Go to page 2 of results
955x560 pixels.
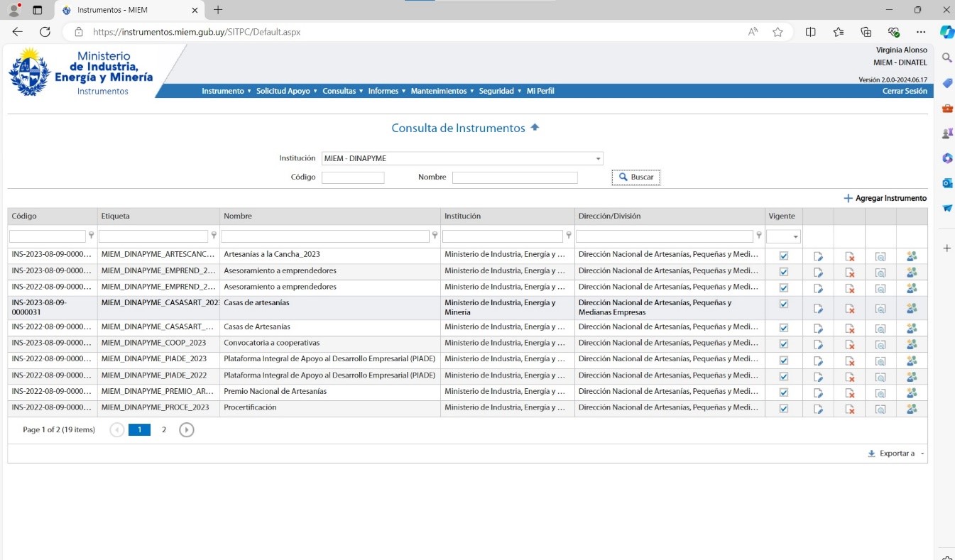[x=164, y=429]
